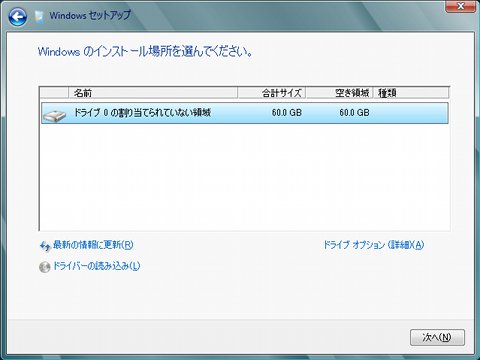Click the blank first column header cell

pos(54,93)
